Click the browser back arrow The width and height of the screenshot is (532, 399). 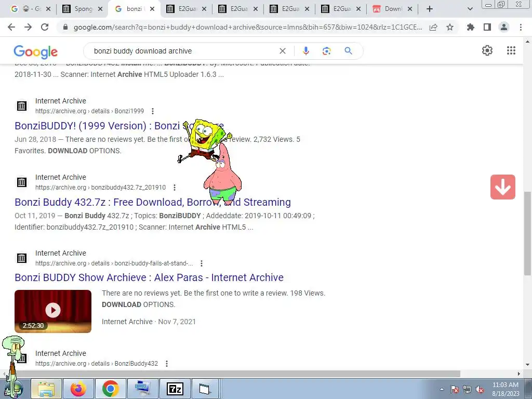[x=11, y=27]
